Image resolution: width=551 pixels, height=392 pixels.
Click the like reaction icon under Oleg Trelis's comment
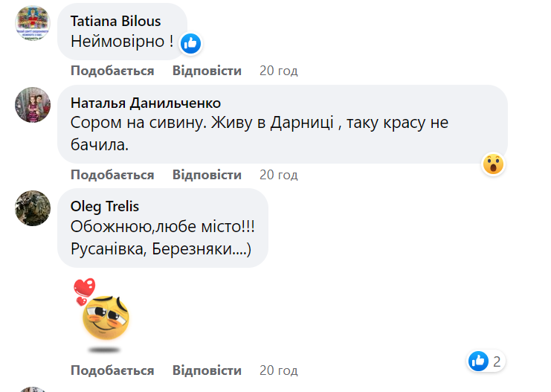click(x=478, y=362)
